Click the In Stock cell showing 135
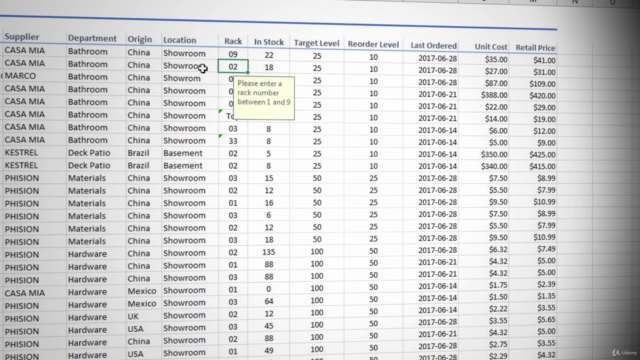This screenshot has width=640, height=360. pyautogui.click(x=269, y=252)
